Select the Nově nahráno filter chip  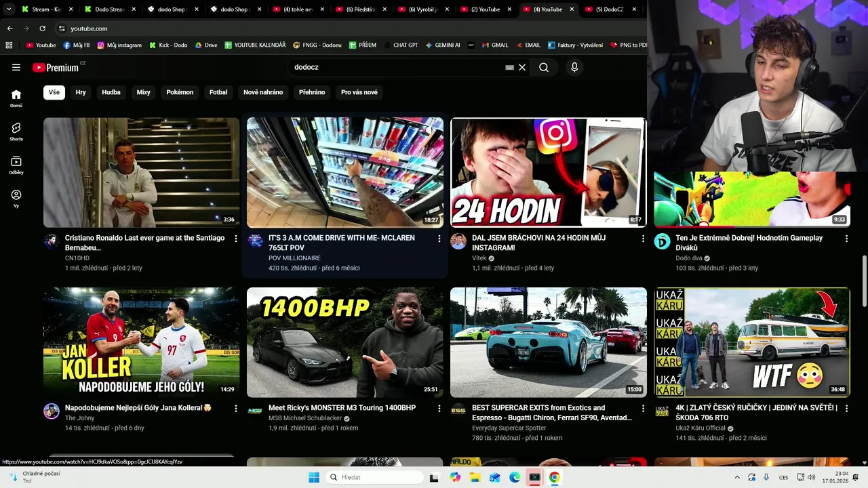[x=263, y=92]
